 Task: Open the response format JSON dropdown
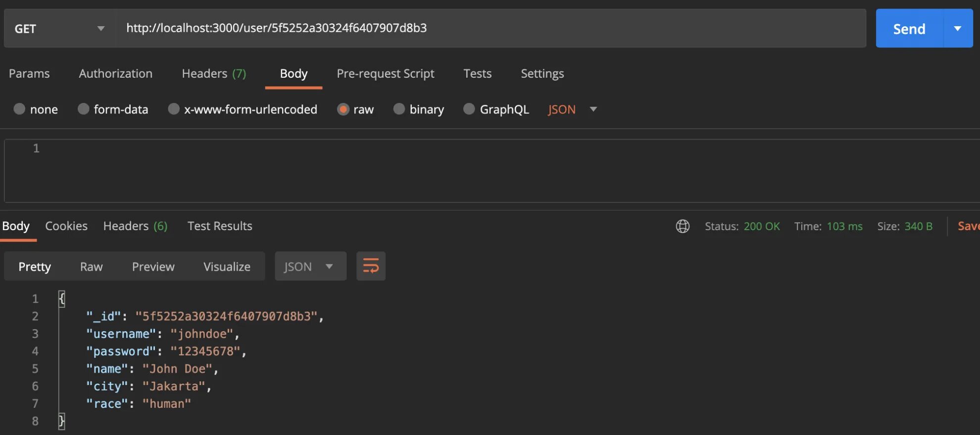[x=310, y=266]
